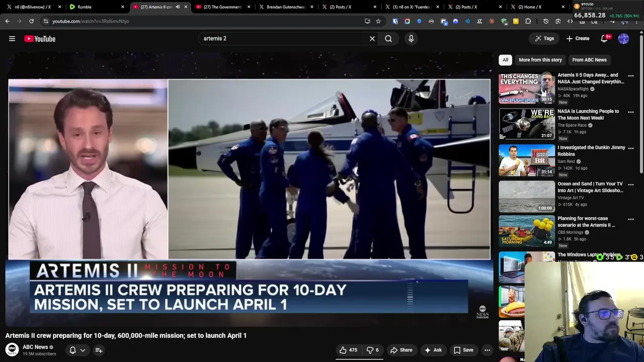Open more options for Planning worst-case video

tap(631, 219)
